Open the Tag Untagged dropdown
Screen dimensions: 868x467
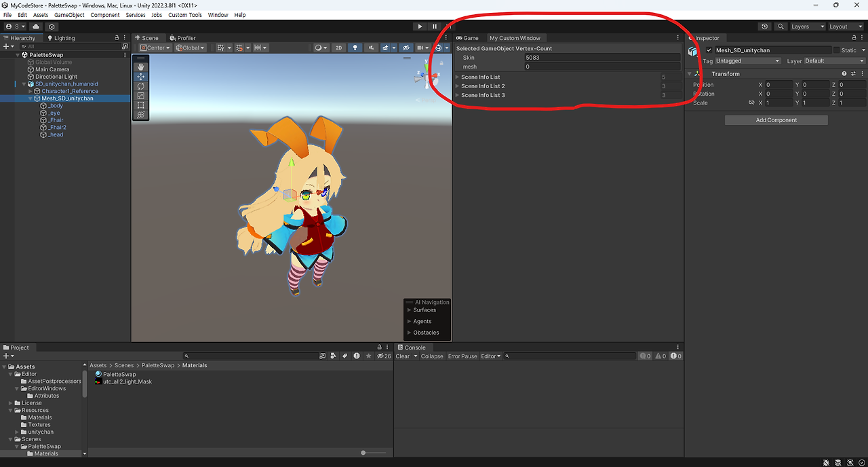[748, 60]
